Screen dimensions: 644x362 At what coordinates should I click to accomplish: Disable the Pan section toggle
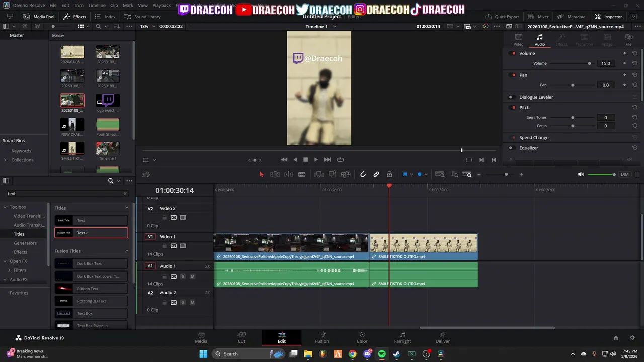[513, 75]
